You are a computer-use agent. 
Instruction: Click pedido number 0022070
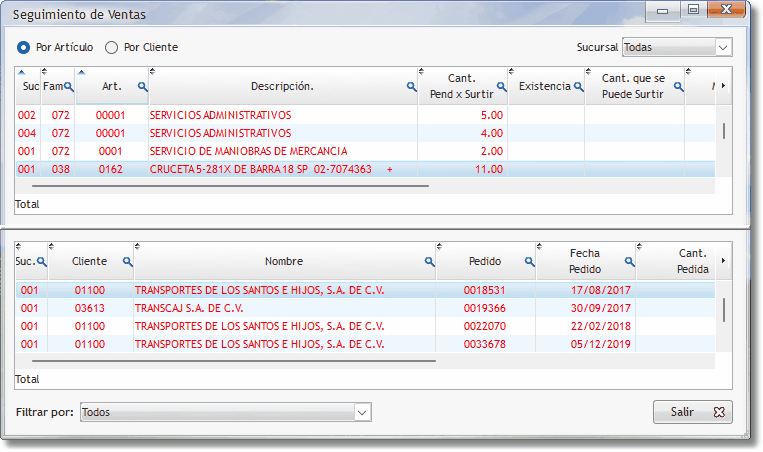point(485,326)
